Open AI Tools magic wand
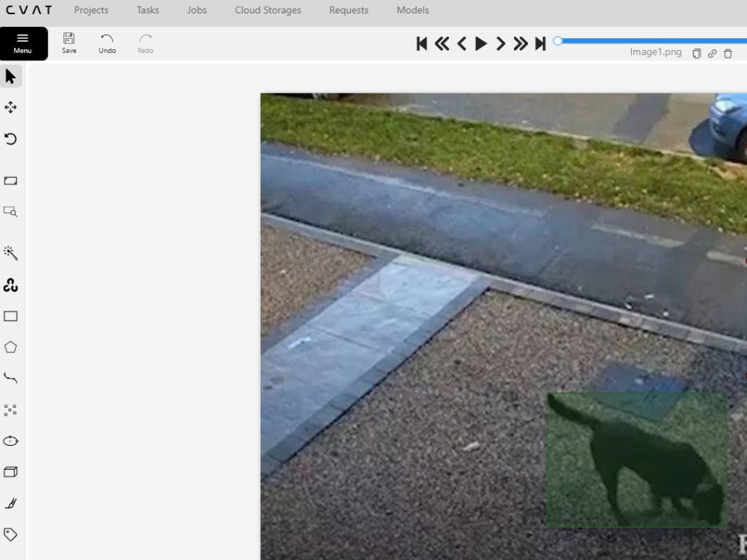This screenshot has width=747, height=560. (10, 253)
